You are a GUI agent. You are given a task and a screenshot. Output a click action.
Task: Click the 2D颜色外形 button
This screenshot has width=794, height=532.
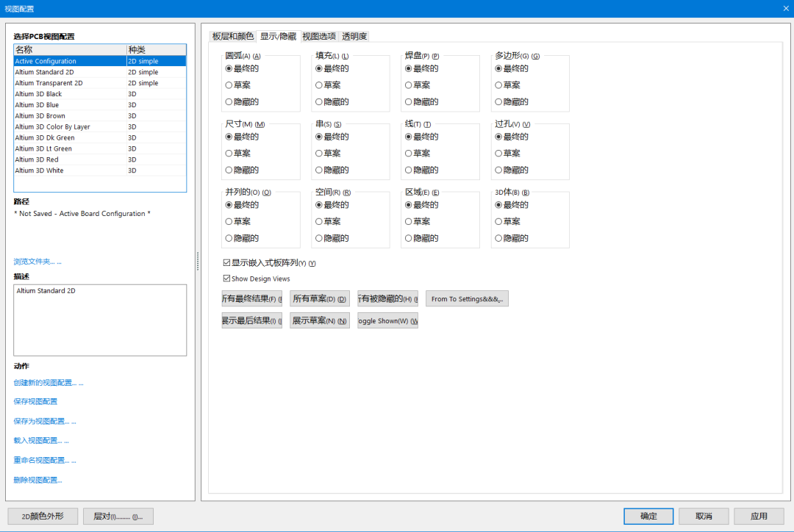42,516
